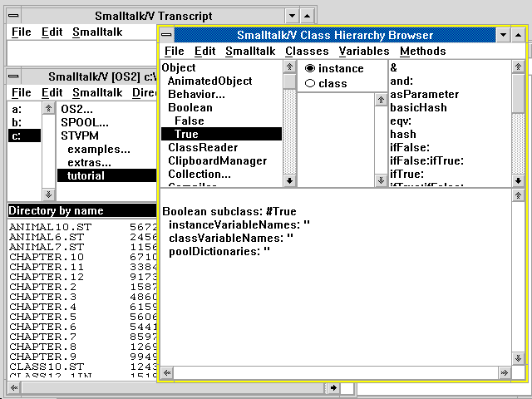Open the Smalltalk/V [OS2] disk browser system menu icon
This screenshot has width=532, height=399.
13,76
